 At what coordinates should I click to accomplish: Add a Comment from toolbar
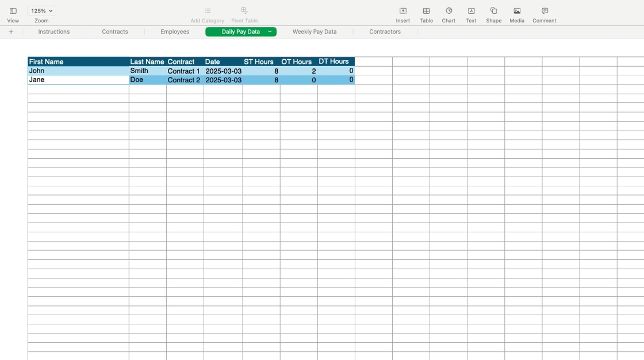point(545,11)
